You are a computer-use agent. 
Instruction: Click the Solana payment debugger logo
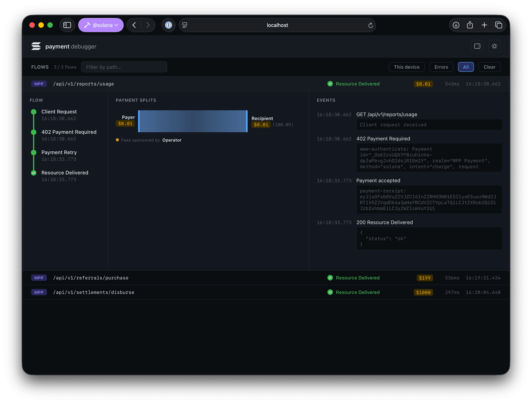(36, 46)
